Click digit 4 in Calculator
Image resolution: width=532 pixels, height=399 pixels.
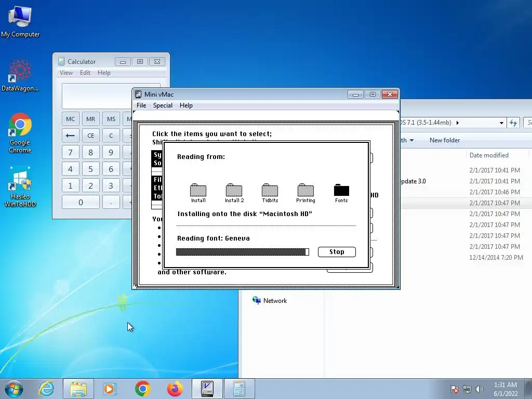[x=71, y=169]
